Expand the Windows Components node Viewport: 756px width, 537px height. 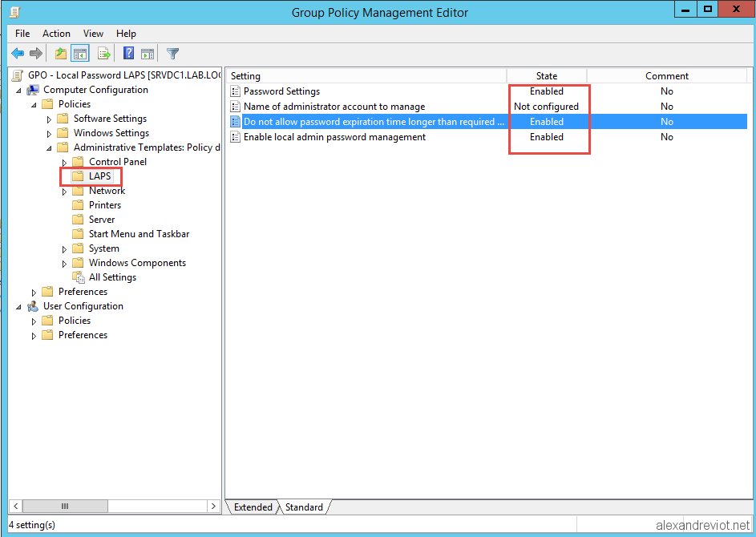pos(64,264)
